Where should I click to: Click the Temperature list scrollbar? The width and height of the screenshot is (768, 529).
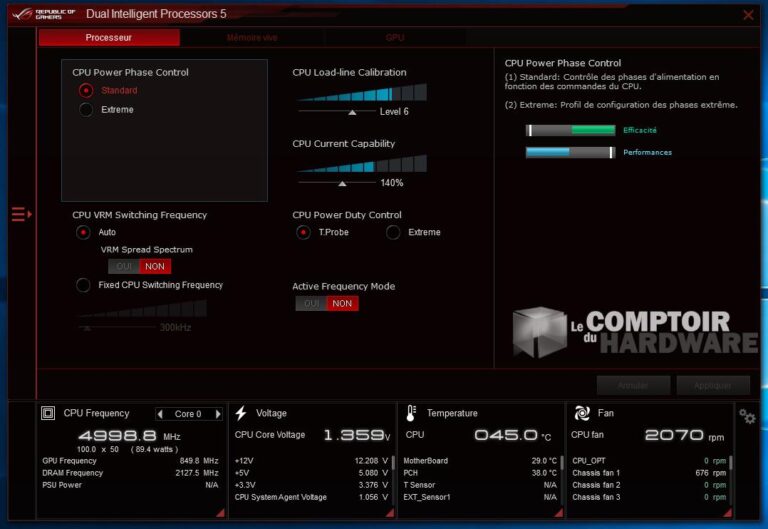point(562,463)
